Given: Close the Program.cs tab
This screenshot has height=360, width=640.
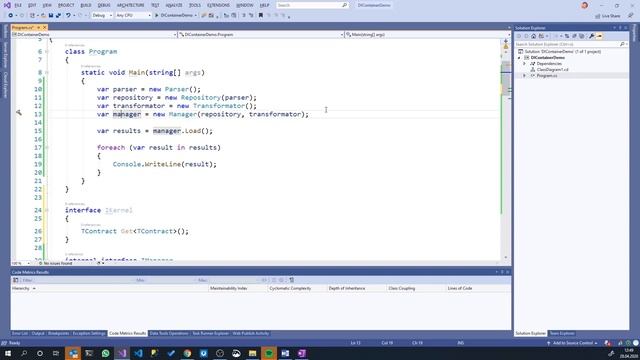Looking at the screenshot, I should pos(44,27).
